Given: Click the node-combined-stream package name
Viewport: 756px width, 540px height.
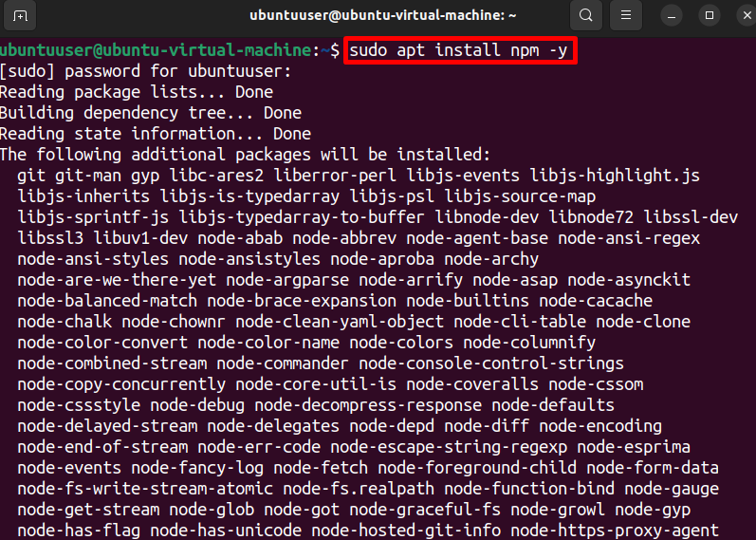Looking at the screenshot, I should [112, 363].
